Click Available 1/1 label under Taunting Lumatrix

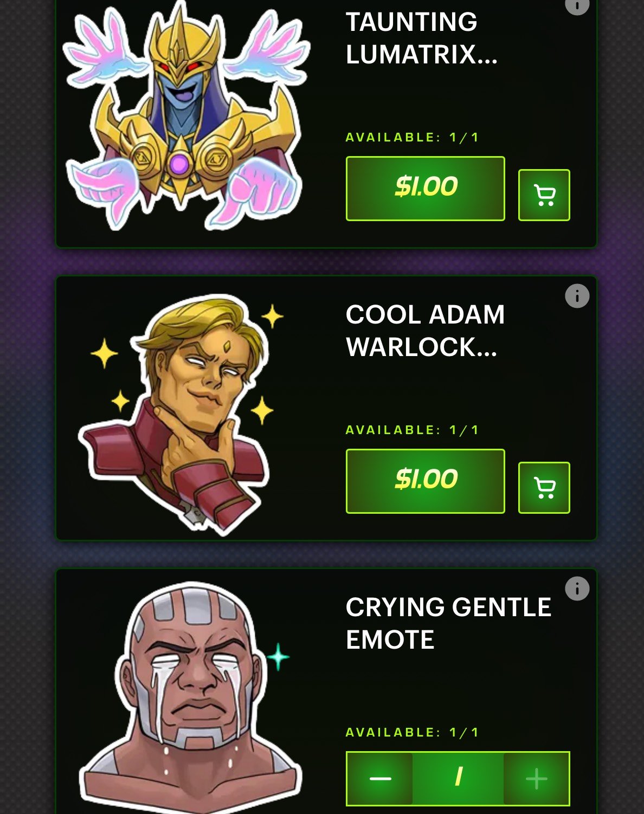click(413, 137)
